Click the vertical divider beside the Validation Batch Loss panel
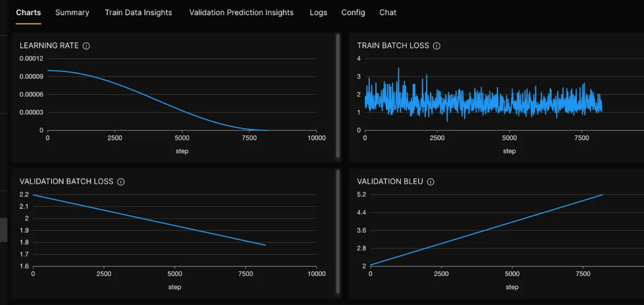This screenshot has height=305, width=644. [x=338, y=231]
